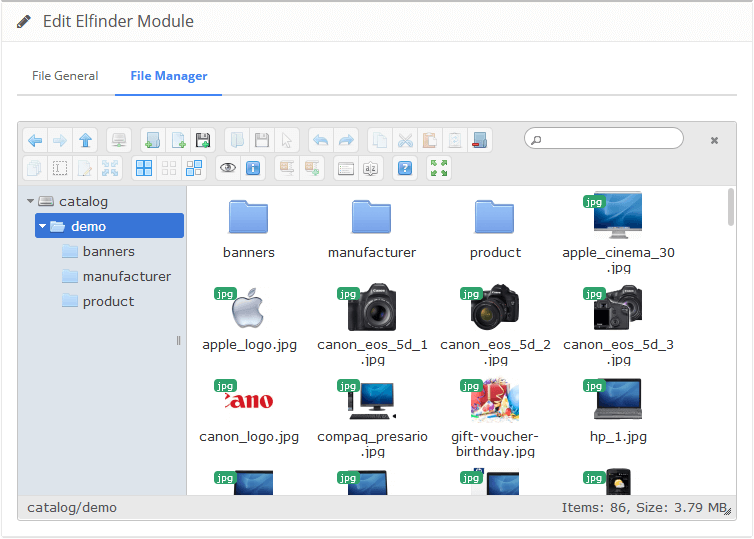Click the create archive icon
Viewport: 754px width, 539px height.
[x=312, y=168]
